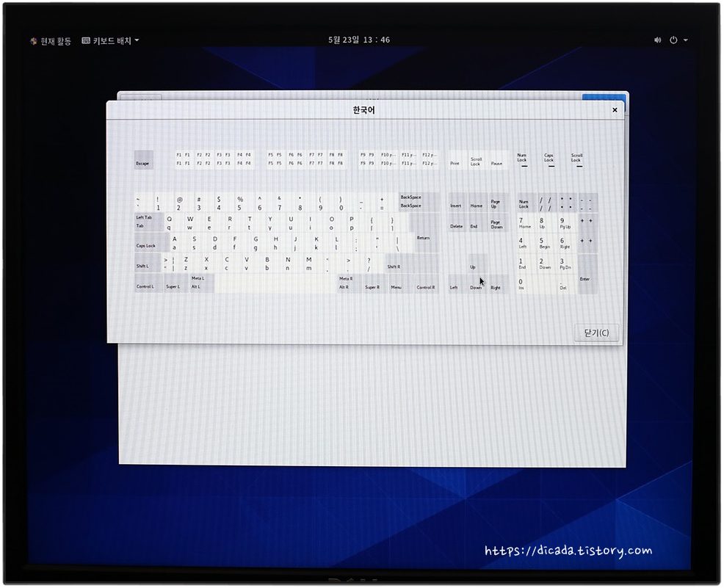Viewport: 724px width, 588px height.
Task: Open the 현재 활동 activities overview
Action: tap(51, 41)
